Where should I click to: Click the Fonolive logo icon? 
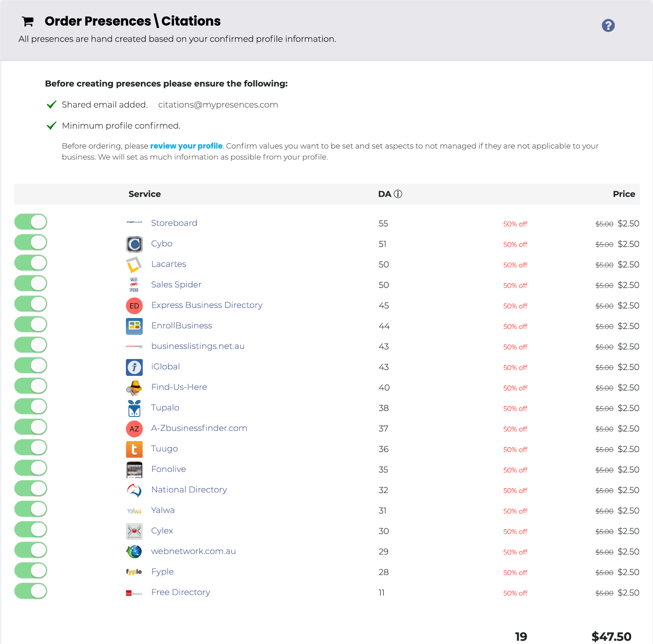click(134, 470)
